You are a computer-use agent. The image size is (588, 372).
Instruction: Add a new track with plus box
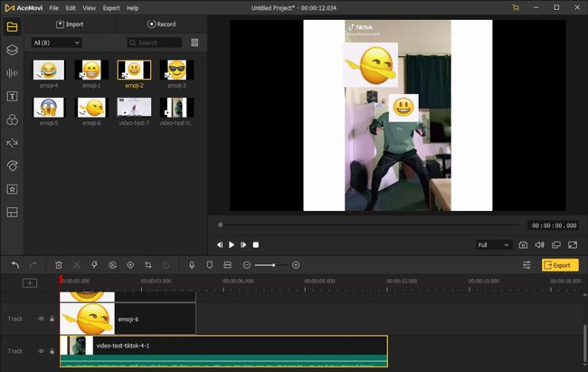[x=30, y=283]
